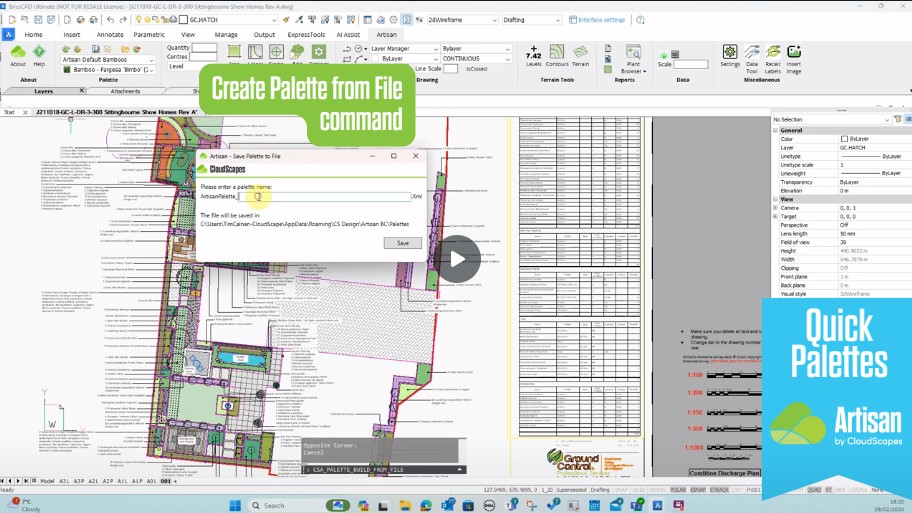This screenshot has height=513, width=912.
Task: Switch to the Artisan ribbon tab
Action: pos(386,34)
